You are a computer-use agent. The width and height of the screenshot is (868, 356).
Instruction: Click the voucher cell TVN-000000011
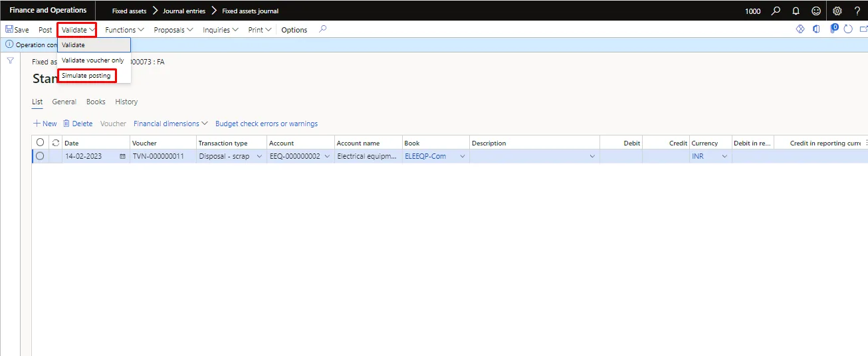tap(163, 157)
